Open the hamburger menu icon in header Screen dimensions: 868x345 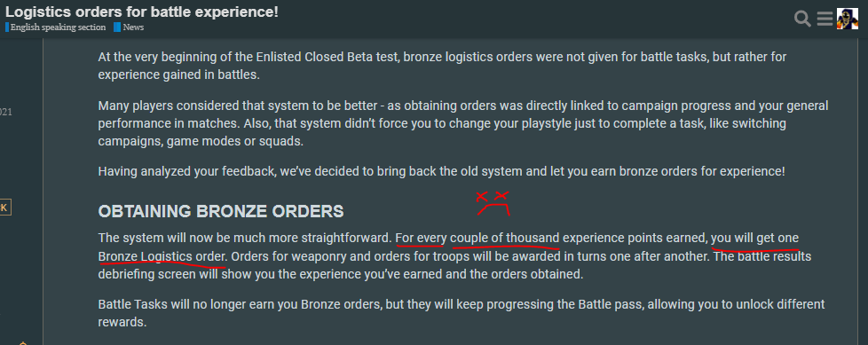(x=825, y=19)
